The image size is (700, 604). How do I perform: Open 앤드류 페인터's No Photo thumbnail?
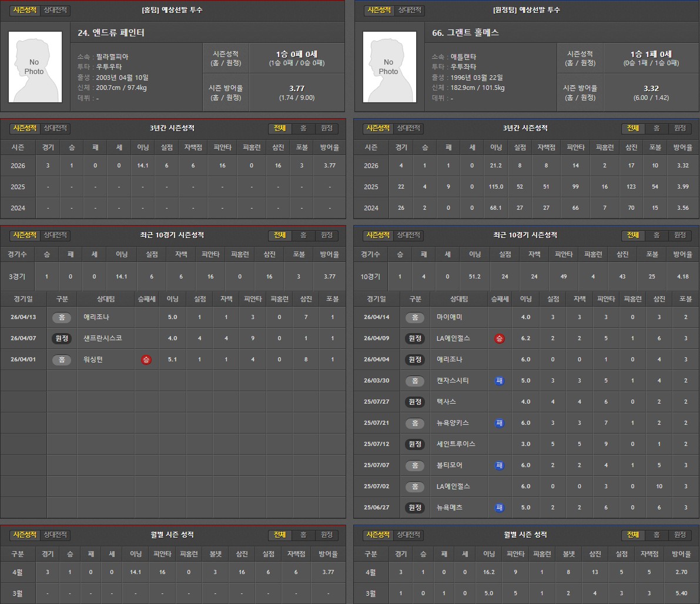(35, 66)
